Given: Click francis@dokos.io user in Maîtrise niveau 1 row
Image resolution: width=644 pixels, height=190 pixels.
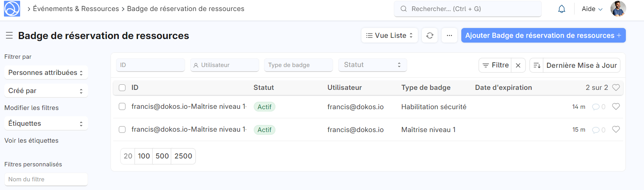Looking at the screenshot, I should (x=356, y=130).
